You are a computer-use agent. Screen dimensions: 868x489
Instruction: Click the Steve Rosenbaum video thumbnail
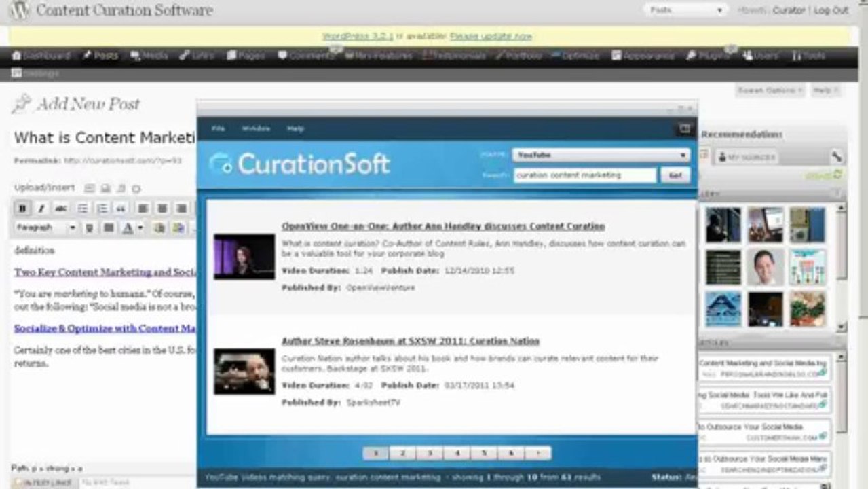point(244,372)
